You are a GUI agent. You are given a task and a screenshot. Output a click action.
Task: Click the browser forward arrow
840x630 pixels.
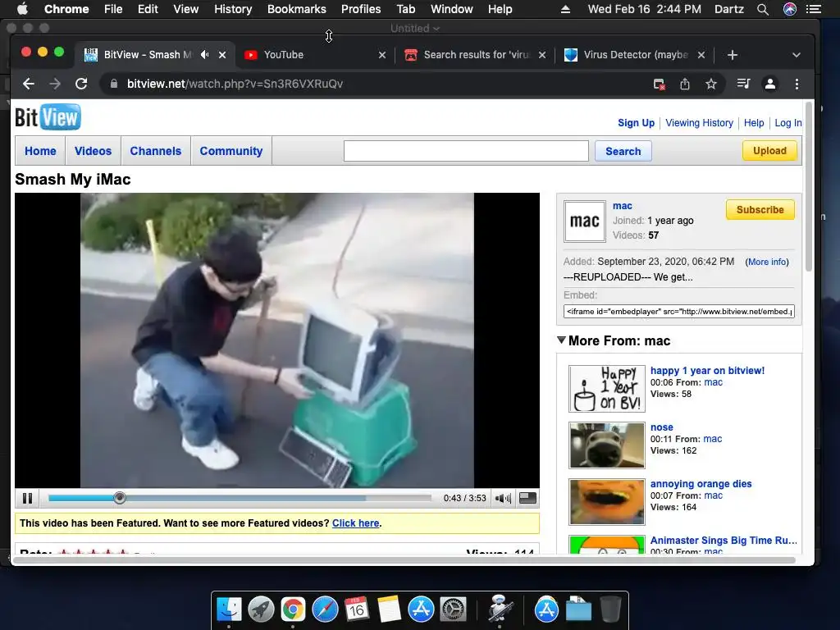point(55,84)
